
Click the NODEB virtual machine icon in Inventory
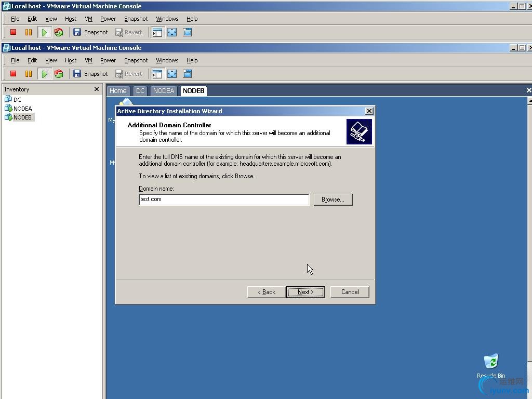pos(8,117)
